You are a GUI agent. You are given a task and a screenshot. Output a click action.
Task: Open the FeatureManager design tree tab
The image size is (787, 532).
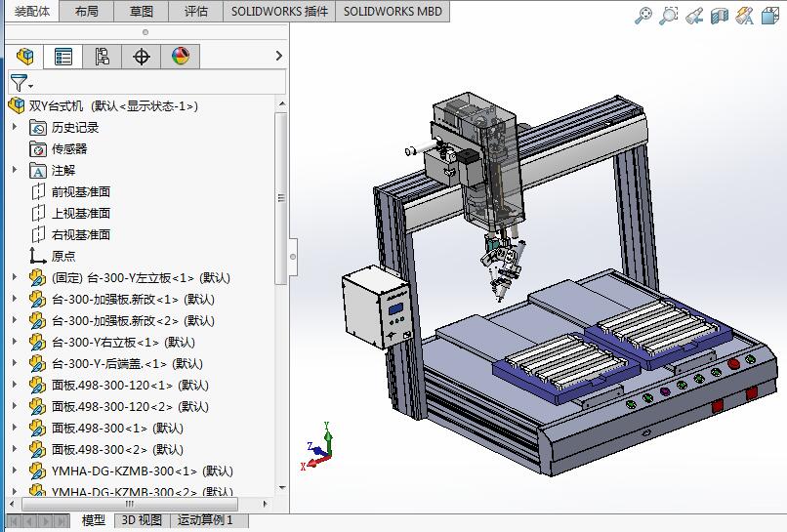pyautogui.click(x=24, y=57)
